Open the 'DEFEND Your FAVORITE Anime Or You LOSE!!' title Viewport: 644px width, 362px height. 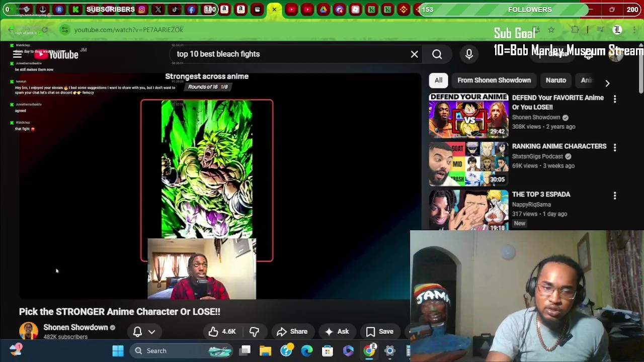(x=558, y=102)
